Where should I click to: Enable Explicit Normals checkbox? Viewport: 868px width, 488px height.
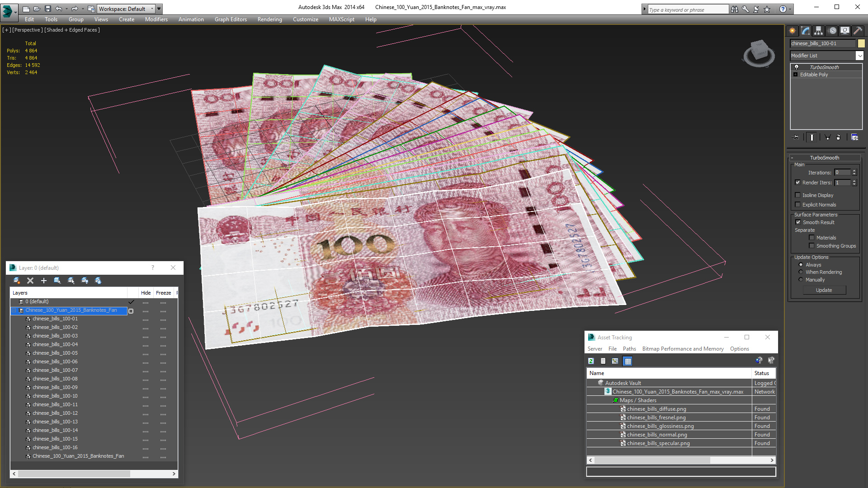pyautogui.click(x=798, y=205)
